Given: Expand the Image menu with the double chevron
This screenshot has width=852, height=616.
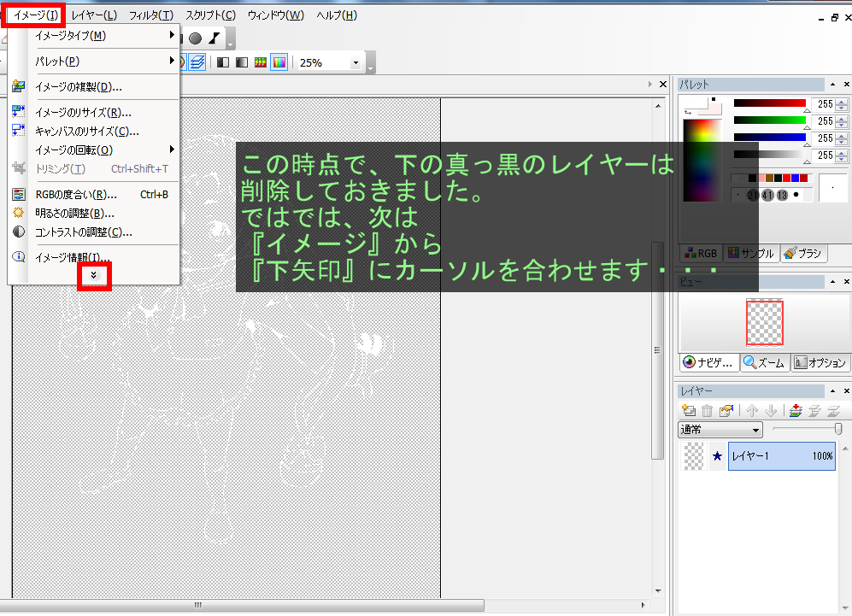Looking at the screenshot, I should point(94,275).
